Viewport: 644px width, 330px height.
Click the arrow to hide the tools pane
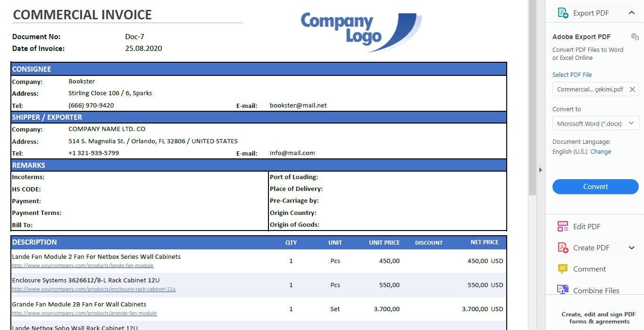pyautogui.click(x=540, y=170)
